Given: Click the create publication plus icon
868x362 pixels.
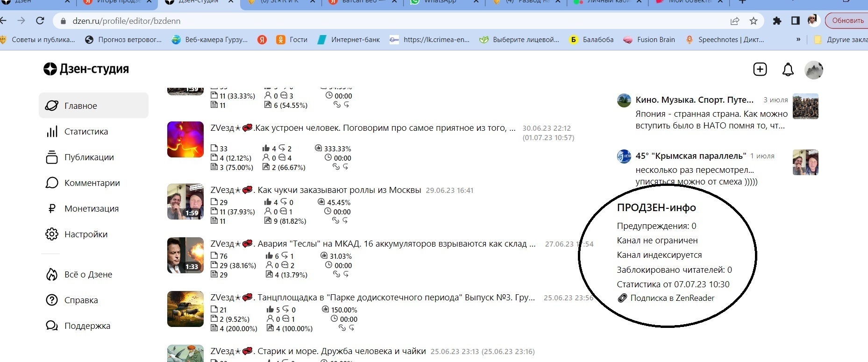Looking at the screenshot, I should coord(760,69).
